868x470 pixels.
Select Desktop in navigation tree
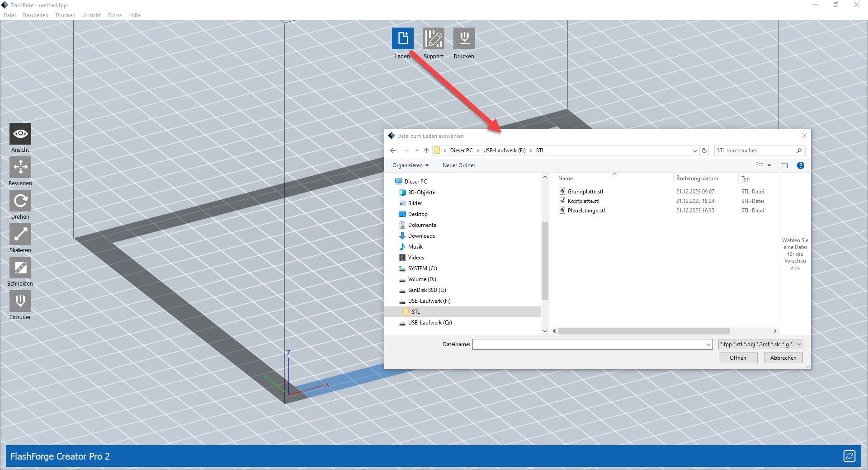tap(417, 214)
